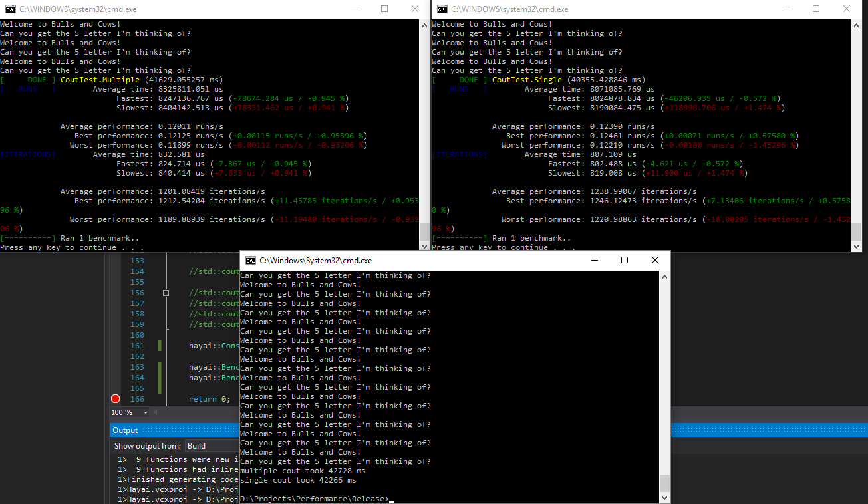Click the scroll-up arrow in the CoutTest.Multiple window
This screenshot has width=868, height=504.
[x=424, y=25]
